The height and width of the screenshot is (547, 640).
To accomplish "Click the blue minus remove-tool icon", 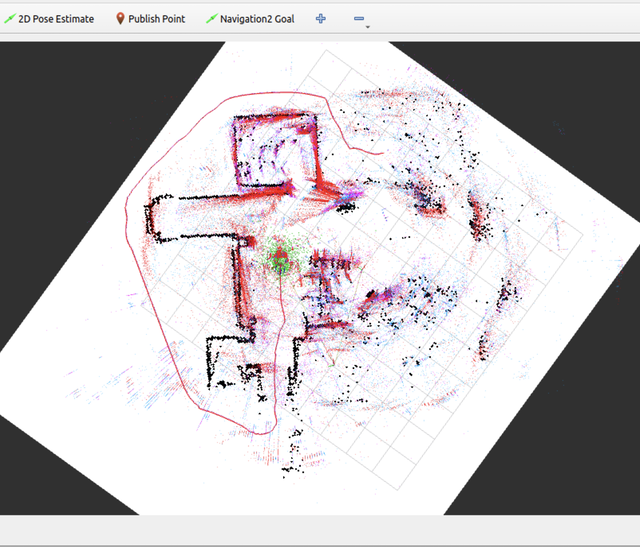I will point(359,19).
